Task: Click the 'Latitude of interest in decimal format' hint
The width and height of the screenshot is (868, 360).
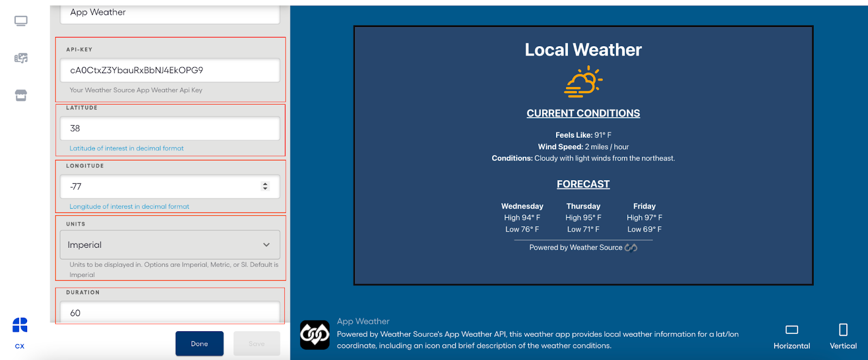Action: tap(126, 148)
